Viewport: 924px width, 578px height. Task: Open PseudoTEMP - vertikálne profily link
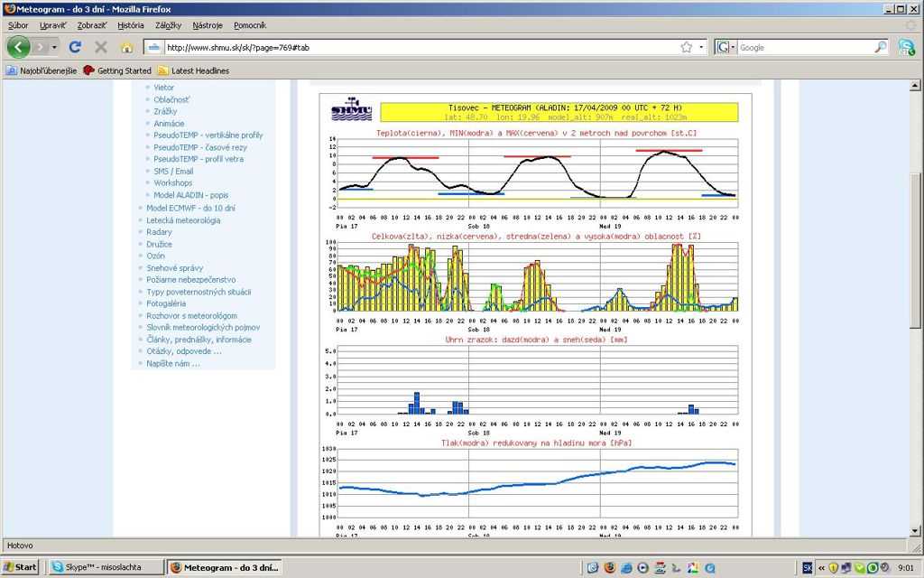pyautogui.click(x=208, y=135)
